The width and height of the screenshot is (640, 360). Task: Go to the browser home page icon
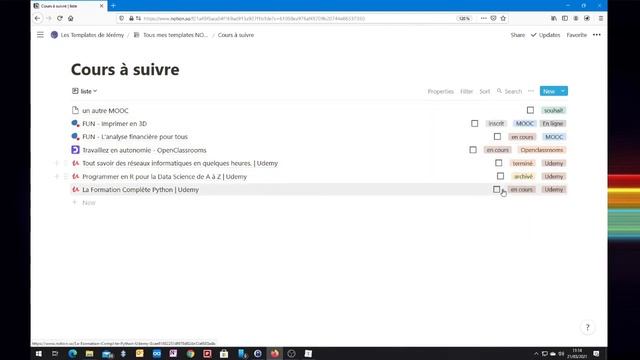point(71,18)
